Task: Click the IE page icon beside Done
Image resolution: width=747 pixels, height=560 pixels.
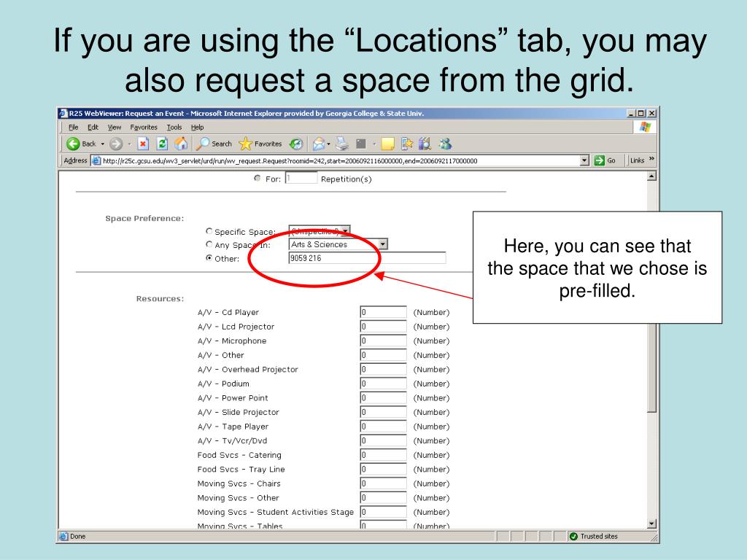Action: click(63, 536)
